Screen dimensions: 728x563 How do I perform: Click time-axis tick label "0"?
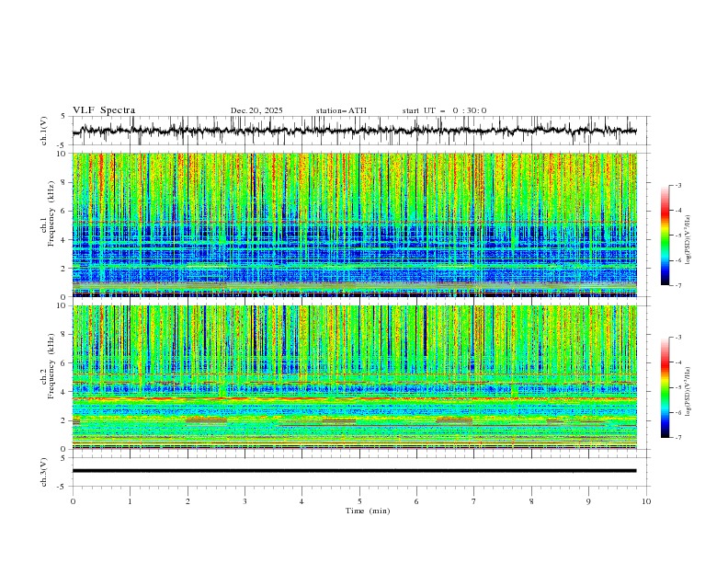73,501
